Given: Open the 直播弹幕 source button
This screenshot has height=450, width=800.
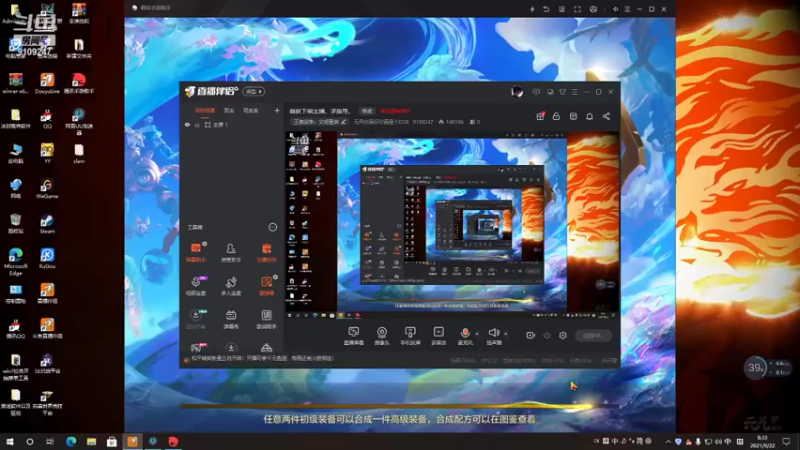Looking at the screenshot, I should point(354,336).
